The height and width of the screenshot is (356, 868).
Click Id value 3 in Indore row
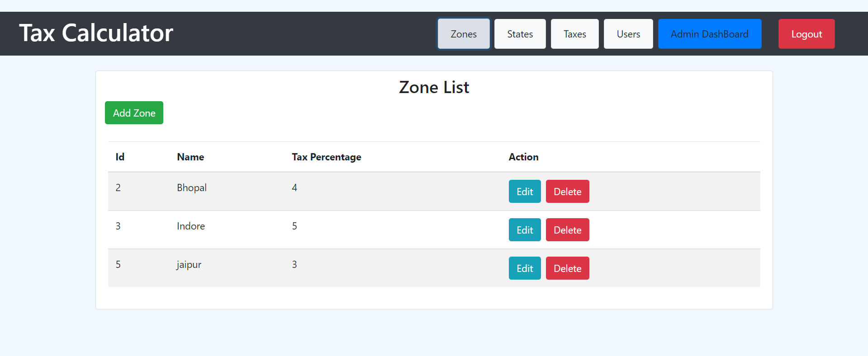pyautogui.click(x=118, y=226)
